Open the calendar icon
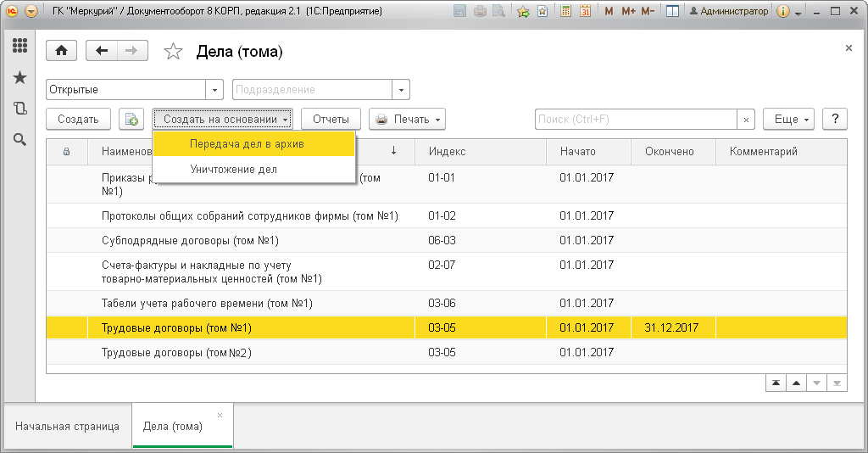Viewport: 868px width, 453px height. (585, 11)
